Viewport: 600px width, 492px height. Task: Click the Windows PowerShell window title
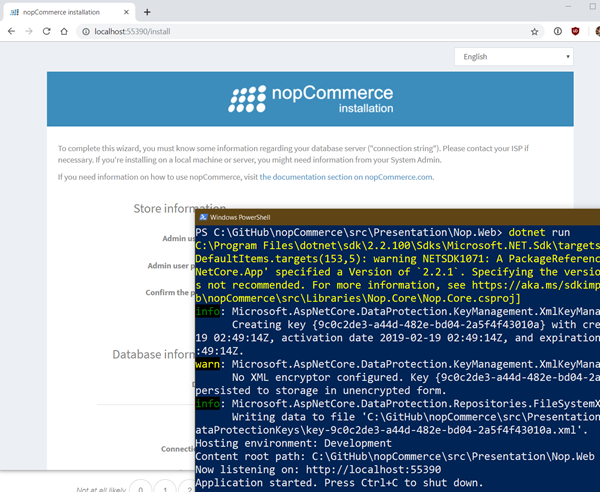click(x=240, y=217)
